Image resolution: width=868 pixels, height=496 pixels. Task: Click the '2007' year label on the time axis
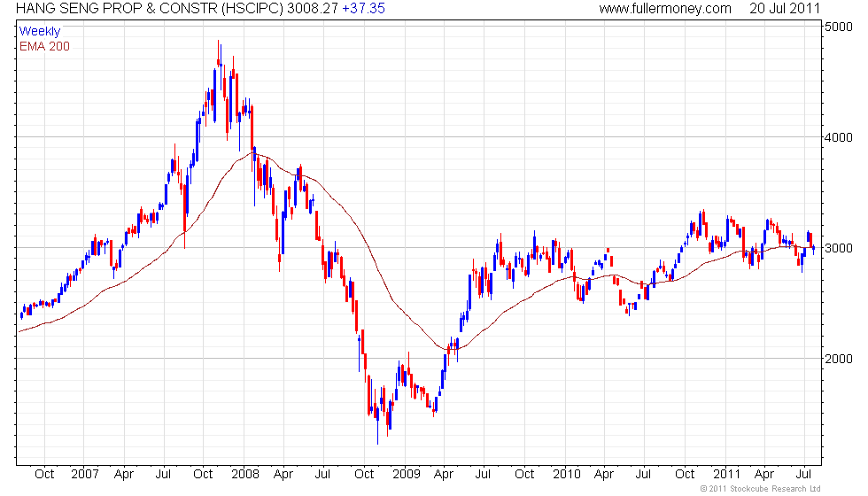click(85, 475)
